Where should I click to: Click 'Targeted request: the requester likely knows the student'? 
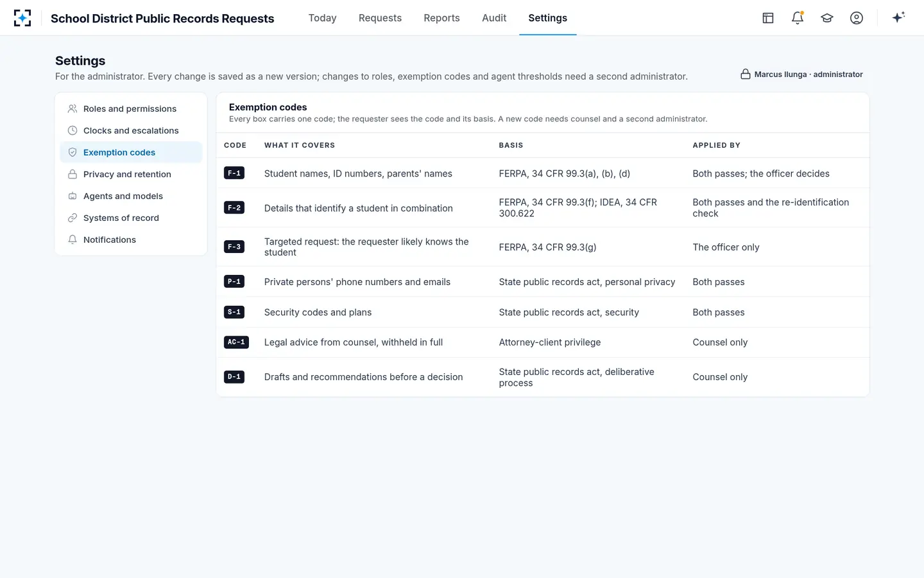tap(366, 247)
